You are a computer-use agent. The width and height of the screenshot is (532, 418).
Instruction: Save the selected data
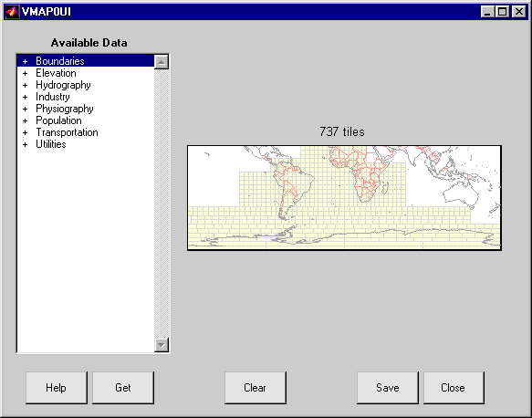[x=388, y=388]
